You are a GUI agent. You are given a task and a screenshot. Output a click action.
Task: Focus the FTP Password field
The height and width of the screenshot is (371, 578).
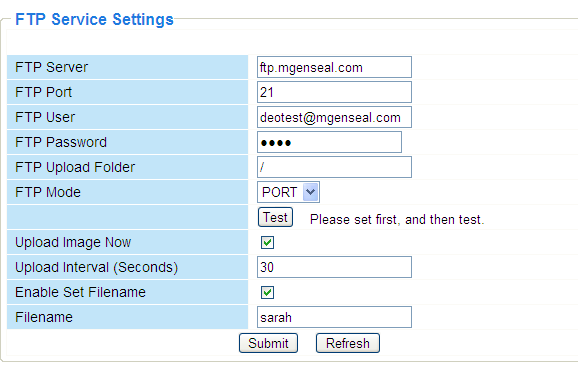pyautogui.click(x=329, y=142)
